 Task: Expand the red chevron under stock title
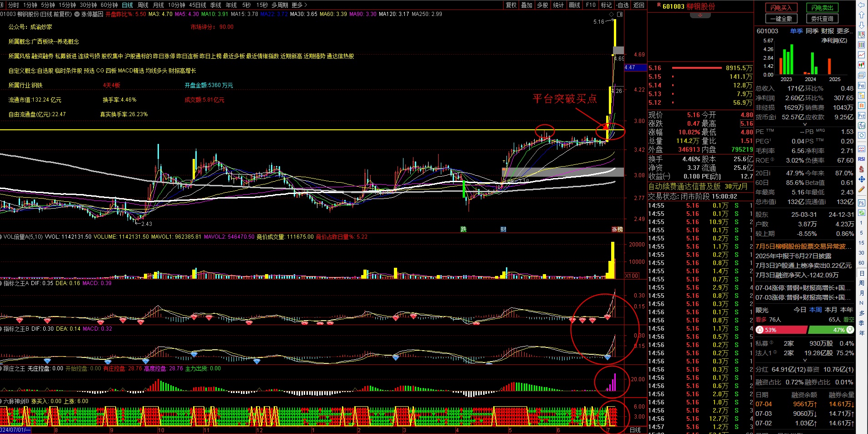click(x=700, y=15)
